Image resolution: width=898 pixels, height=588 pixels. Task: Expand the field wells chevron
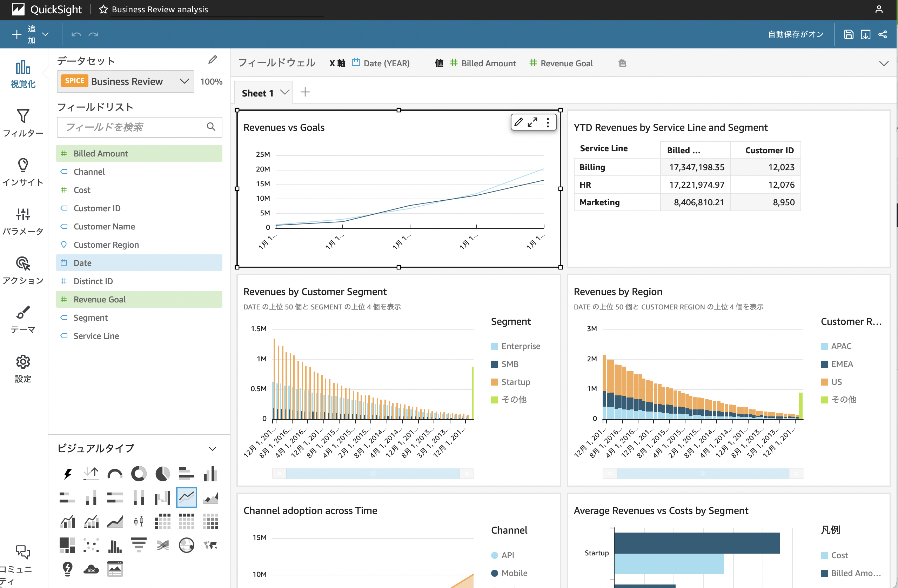tap(883, 64)
